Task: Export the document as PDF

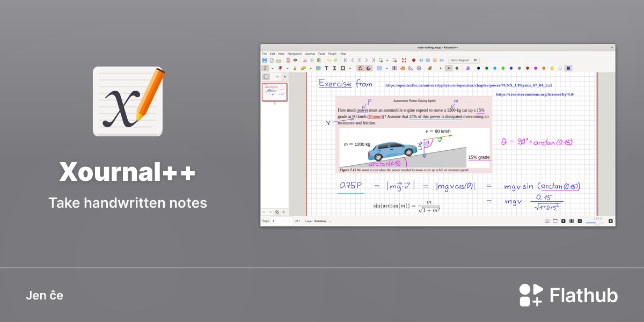Action: (288, 60)
